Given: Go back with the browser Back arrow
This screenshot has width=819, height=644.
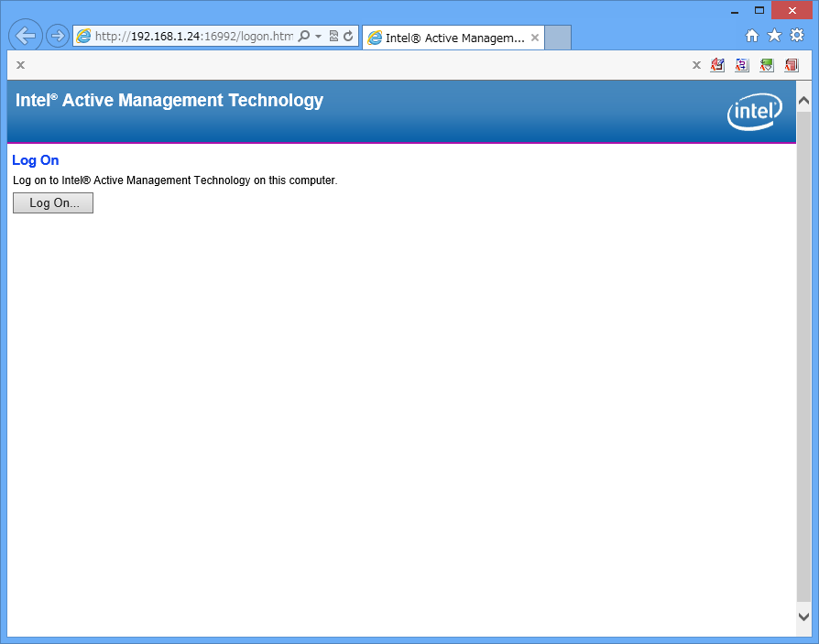Looking at the screenshot, I should tap(25, 36).
